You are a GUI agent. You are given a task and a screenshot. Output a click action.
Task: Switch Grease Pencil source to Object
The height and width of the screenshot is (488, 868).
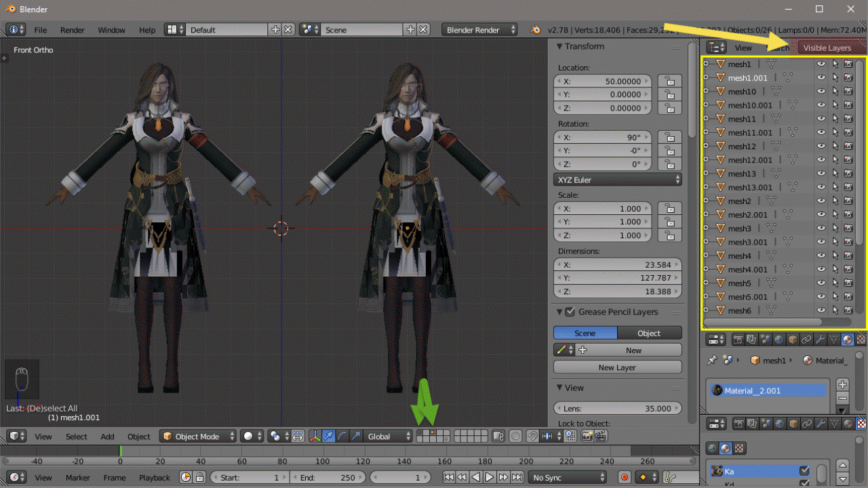[x=649, y=333]
